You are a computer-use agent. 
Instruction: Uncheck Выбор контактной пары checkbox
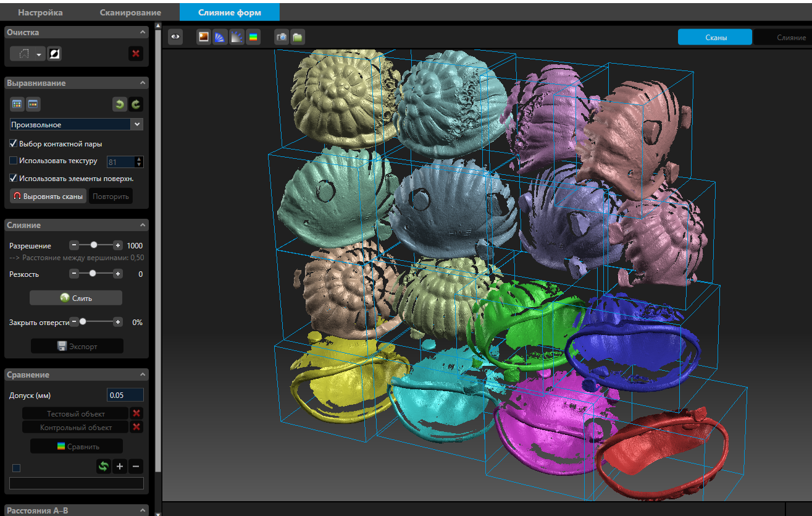click(x=14, y=143)
